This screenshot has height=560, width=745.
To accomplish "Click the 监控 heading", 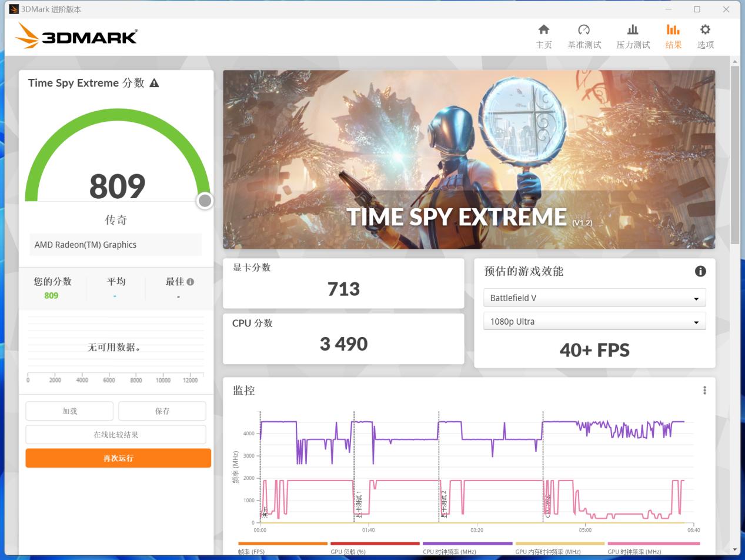I will coord(243,390).
